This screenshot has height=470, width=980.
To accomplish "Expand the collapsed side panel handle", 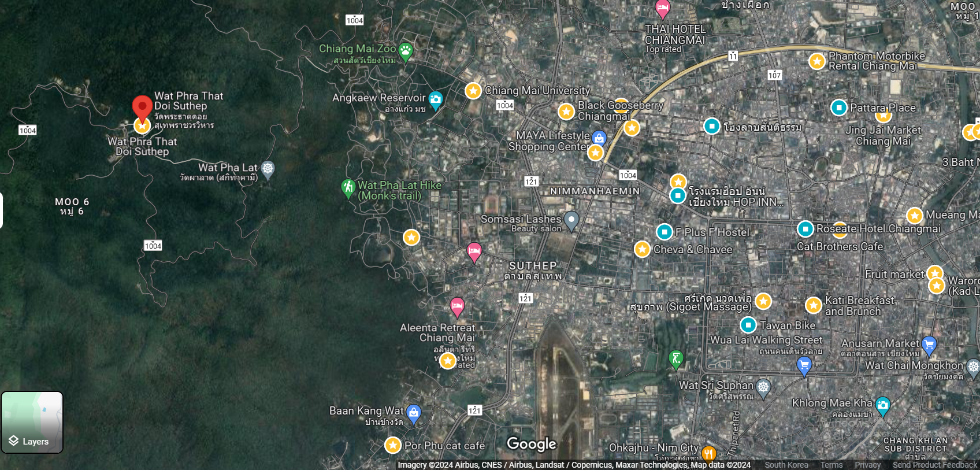I will [2, 210].
